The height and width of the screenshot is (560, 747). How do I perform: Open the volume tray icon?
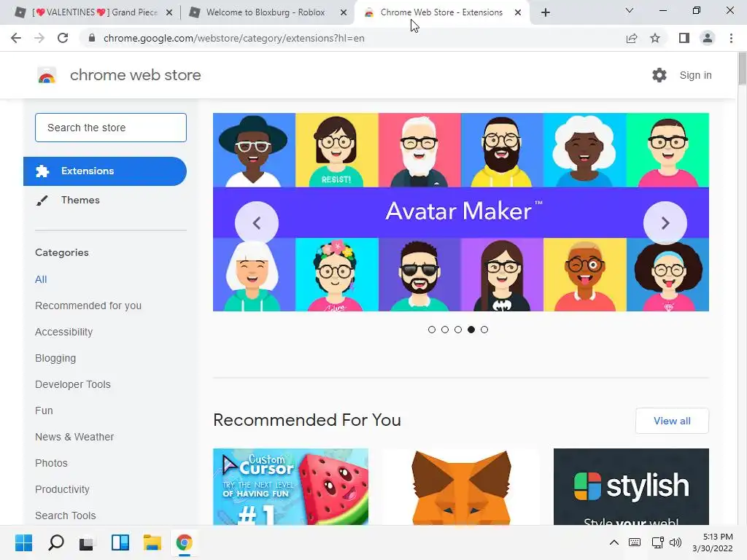point(676,542)
